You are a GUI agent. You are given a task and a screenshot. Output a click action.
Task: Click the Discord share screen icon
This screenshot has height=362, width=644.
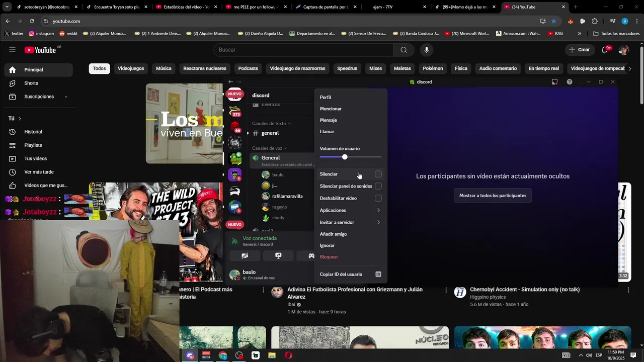278,256
